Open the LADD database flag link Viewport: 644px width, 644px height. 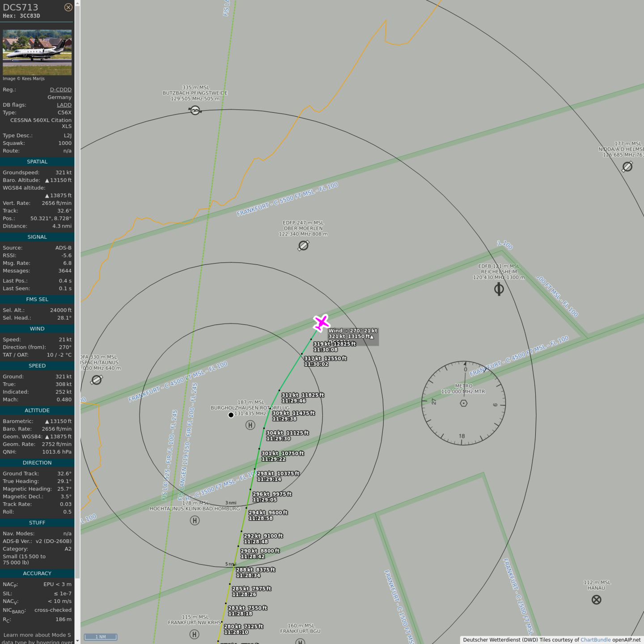pyautogui.click(x=64, y=105)
